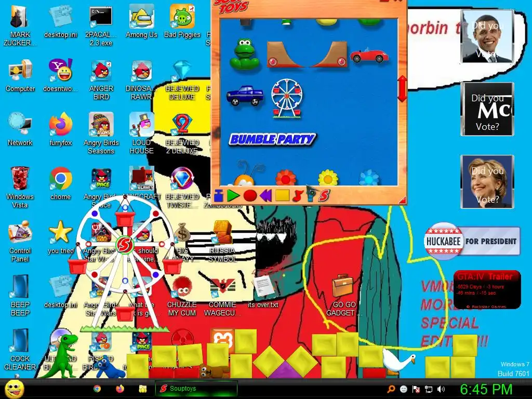Rewind with the purple double-arrow button
Screen dimensions: 532x399
coord(265,196)
